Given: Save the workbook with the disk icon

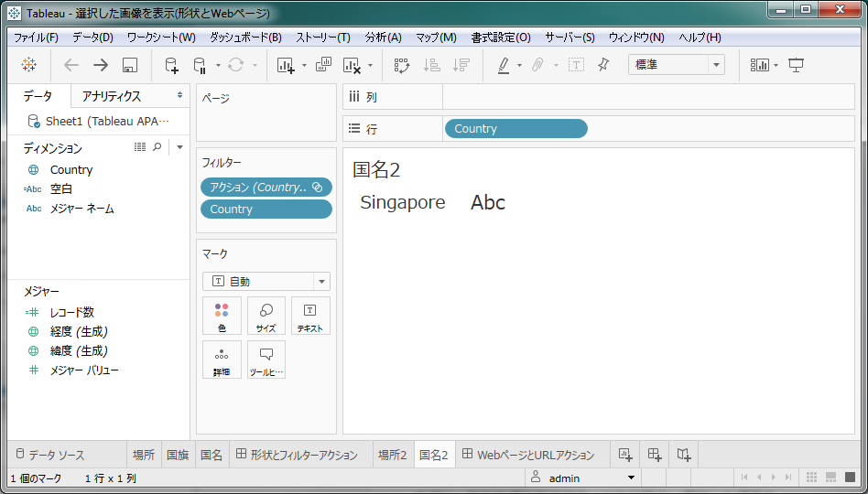Looking at the screenshot, I should point(130,65).
